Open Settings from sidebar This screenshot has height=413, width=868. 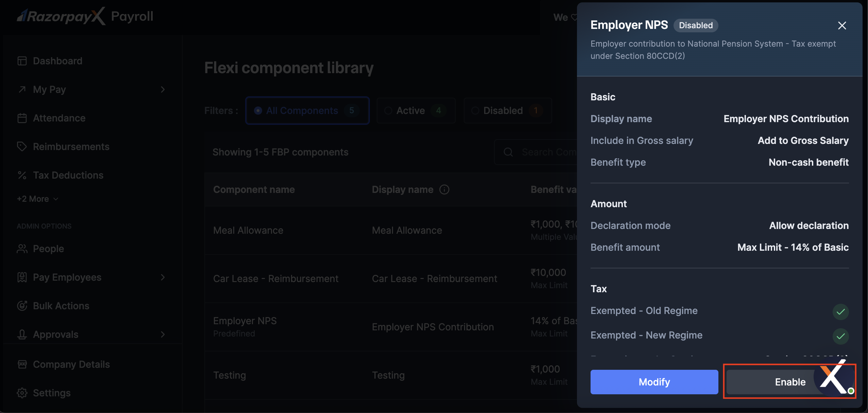click(x=52, y=393)
